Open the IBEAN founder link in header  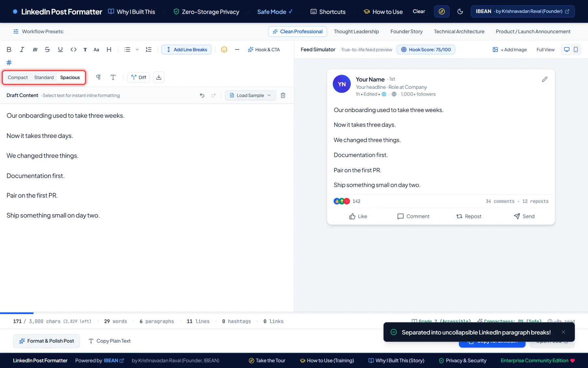[523, 11]
